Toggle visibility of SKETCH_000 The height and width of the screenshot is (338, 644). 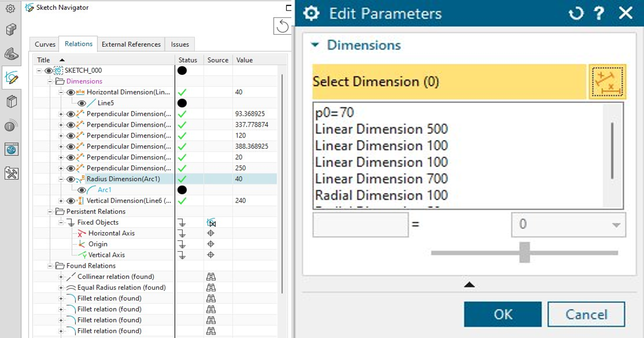(x=49, y=71)
